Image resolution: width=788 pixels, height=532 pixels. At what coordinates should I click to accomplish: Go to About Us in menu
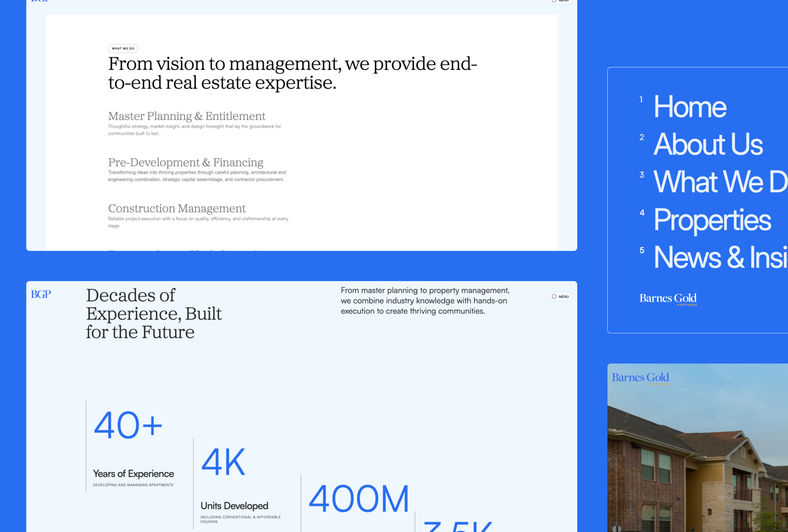pos(708,144)
